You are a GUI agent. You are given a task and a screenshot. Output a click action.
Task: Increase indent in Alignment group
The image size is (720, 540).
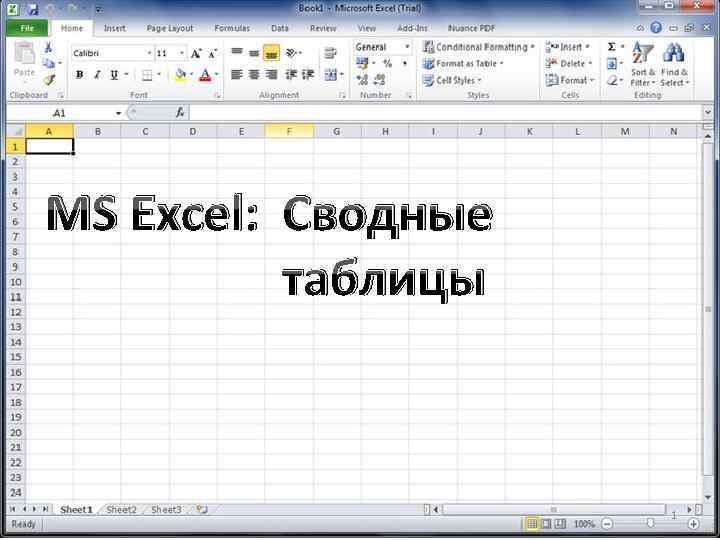click(x=308, y=74)
